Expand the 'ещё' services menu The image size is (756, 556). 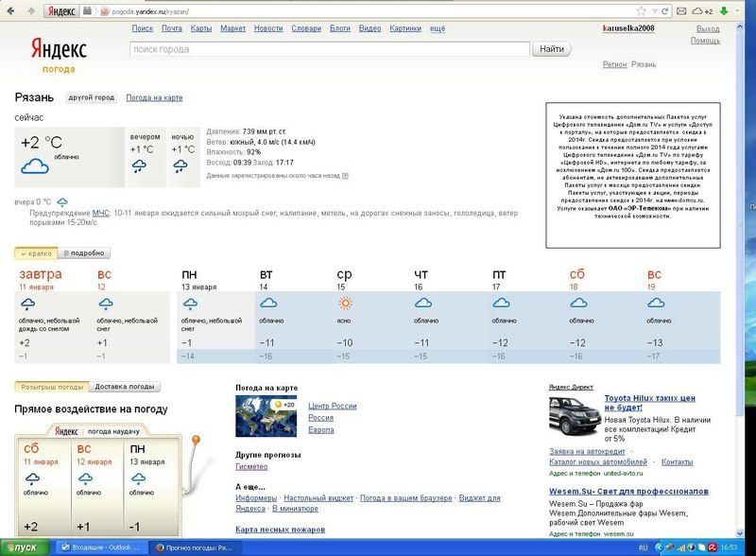tap(438, 29)
